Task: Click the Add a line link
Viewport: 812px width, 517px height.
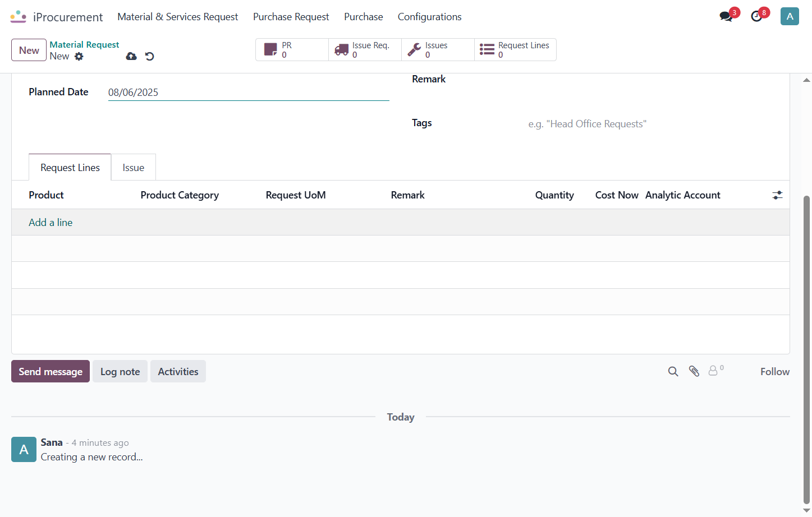Action: pos(51,223)
